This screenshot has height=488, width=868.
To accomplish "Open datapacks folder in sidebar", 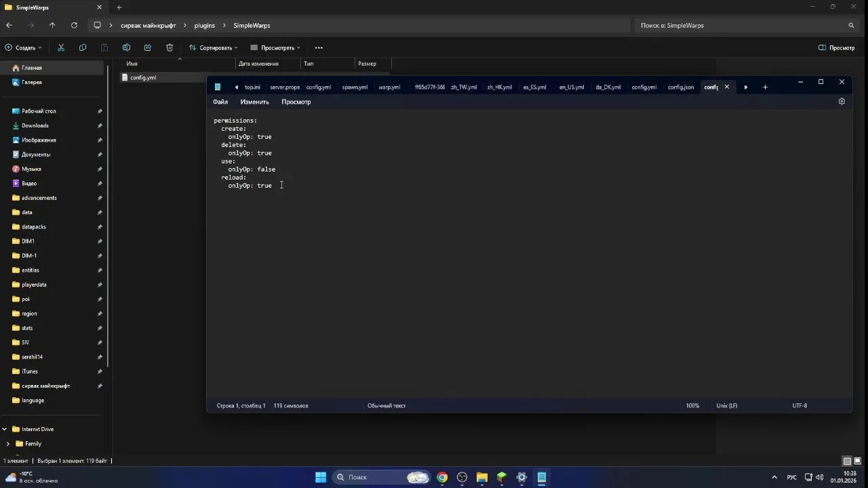I will [34, 226].
